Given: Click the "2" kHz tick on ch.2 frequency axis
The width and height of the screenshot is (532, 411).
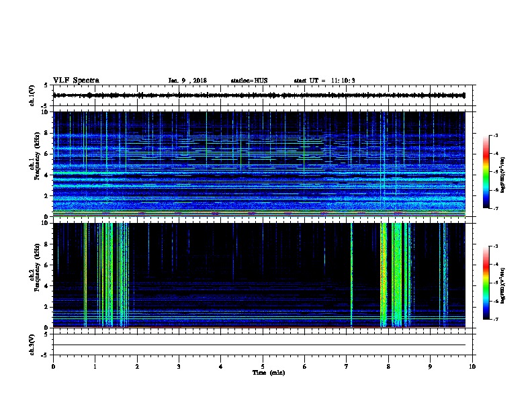Looking at the screenshot, I should 47,307.
